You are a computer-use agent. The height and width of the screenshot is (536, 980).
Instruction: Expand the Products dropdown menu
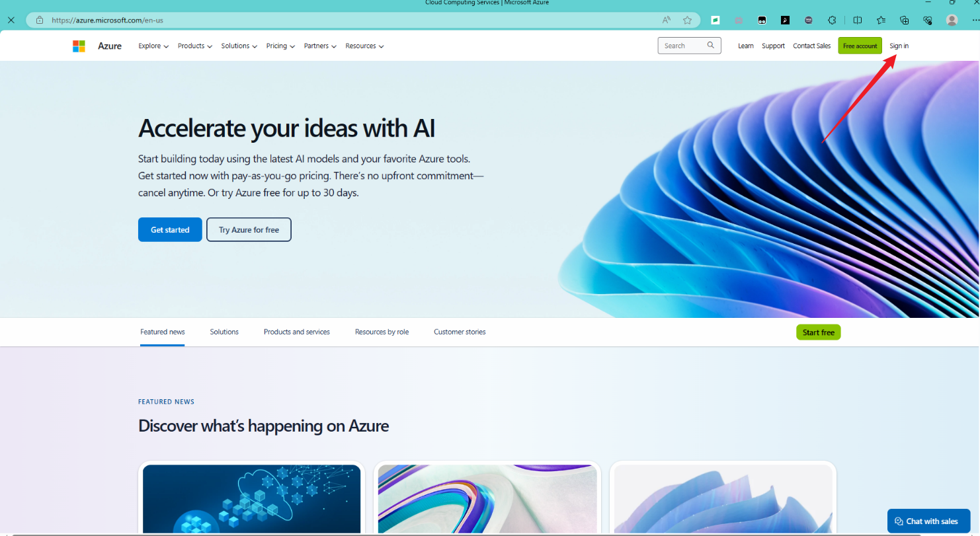click(194, 46)
